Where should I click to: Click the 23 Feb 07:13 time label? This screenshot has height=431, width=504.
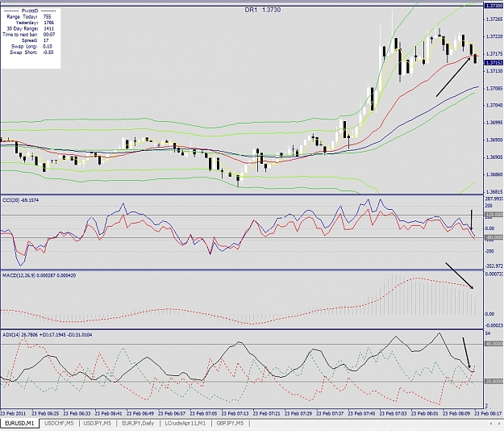pyautogui.click(x=235, y=413)
